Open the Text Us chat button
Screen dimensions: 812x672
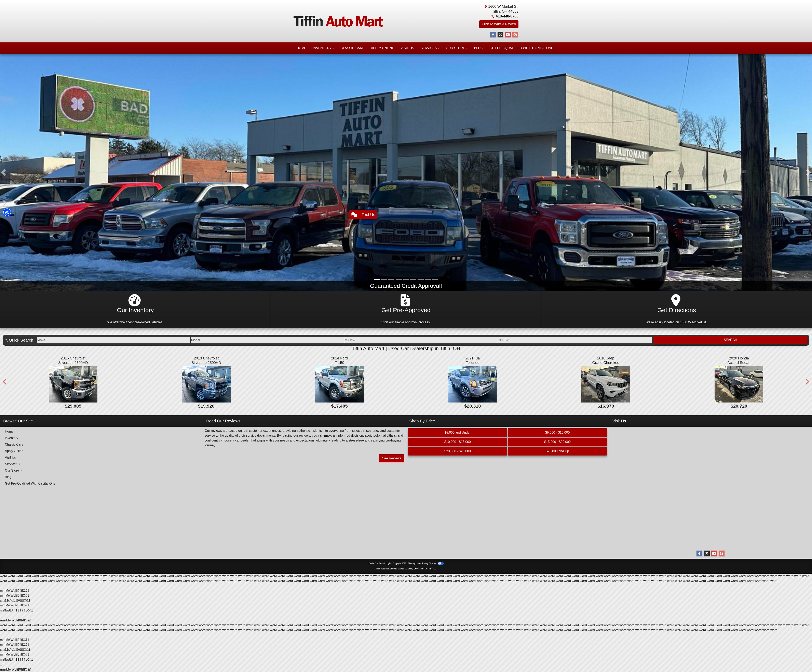pos(363,215)
